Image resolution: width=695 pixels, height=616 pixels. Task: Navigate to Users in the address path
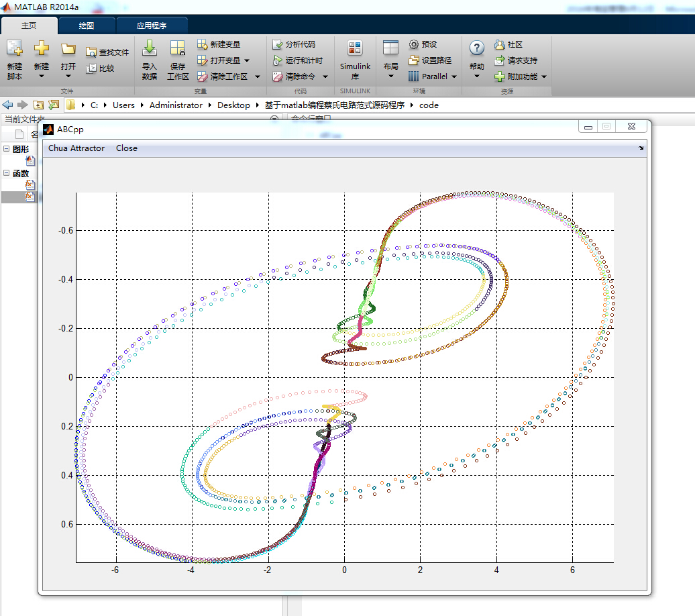tap(123, 105)
